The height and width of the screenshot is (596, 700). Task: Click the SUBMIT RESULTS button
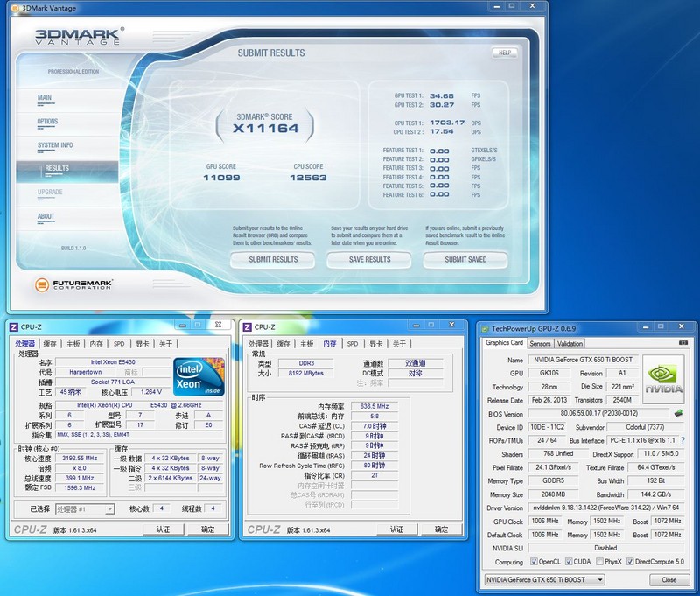point(273,259)
